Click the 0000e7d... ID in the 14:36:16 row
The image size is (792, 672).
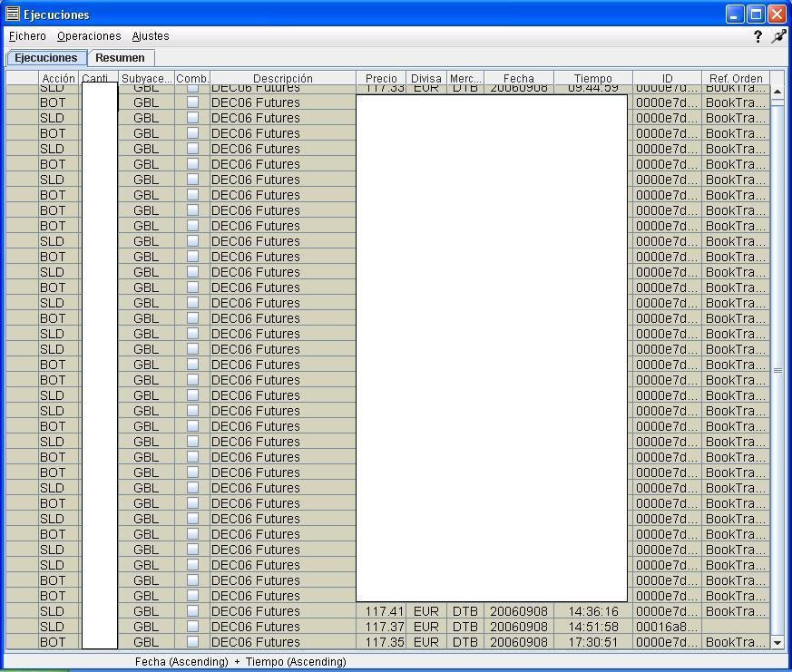point(667,611)
